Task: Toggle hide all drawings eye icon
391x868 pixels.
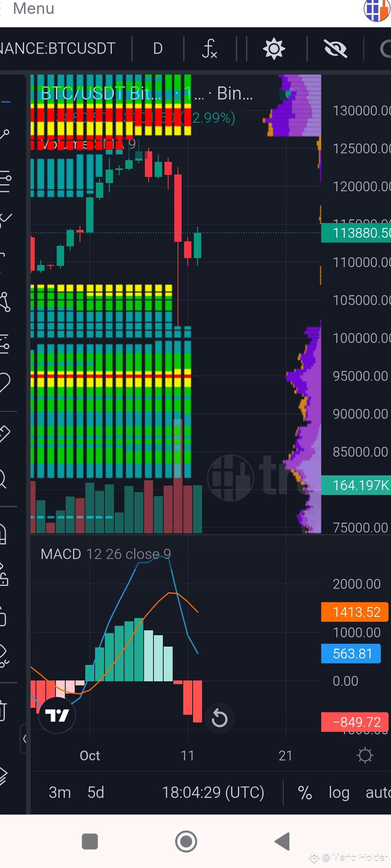Action: [x=4, y=656]
